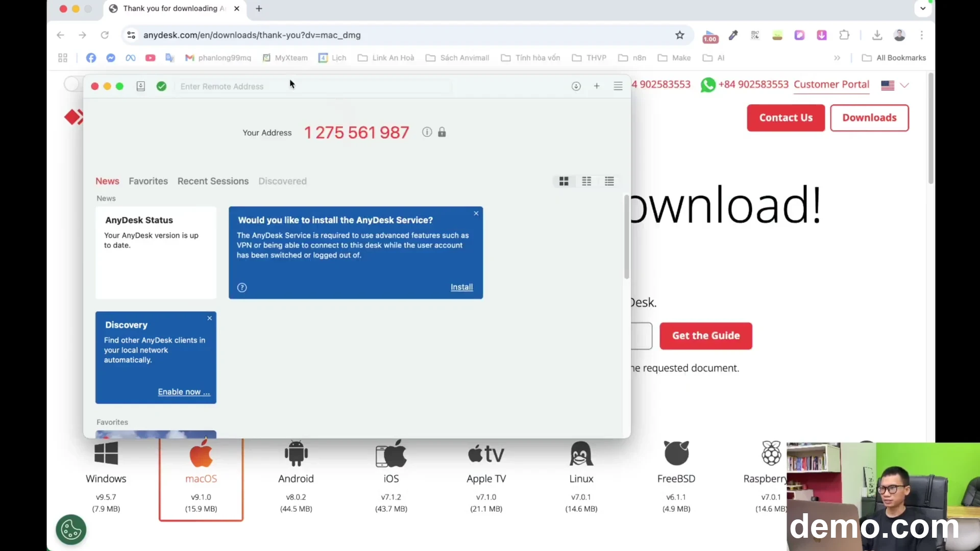Close the 'Thank you for downloading' browser tab
The image size is (980, 551).
(x=237, y=9)
